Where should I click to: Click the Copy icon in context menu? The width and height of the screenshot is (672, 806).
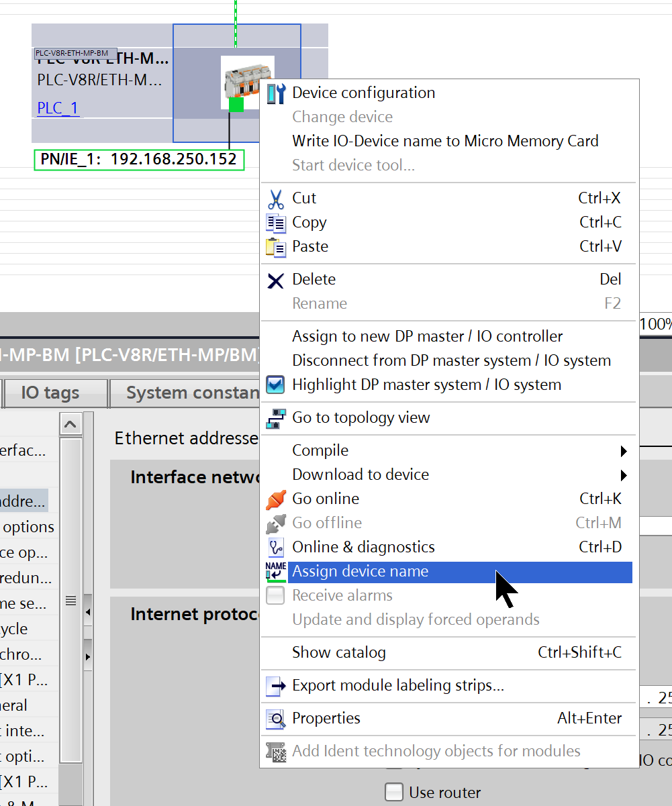276,223
